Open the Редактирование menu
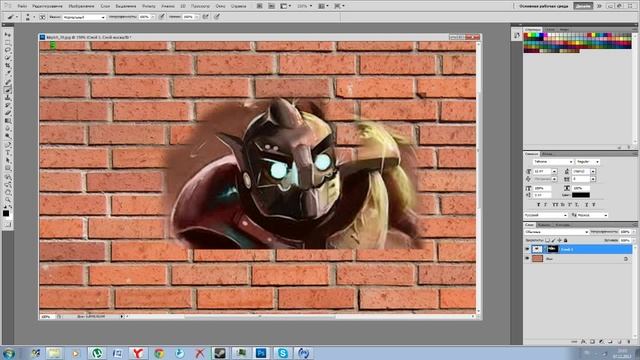640x360 pixels. 47,6
